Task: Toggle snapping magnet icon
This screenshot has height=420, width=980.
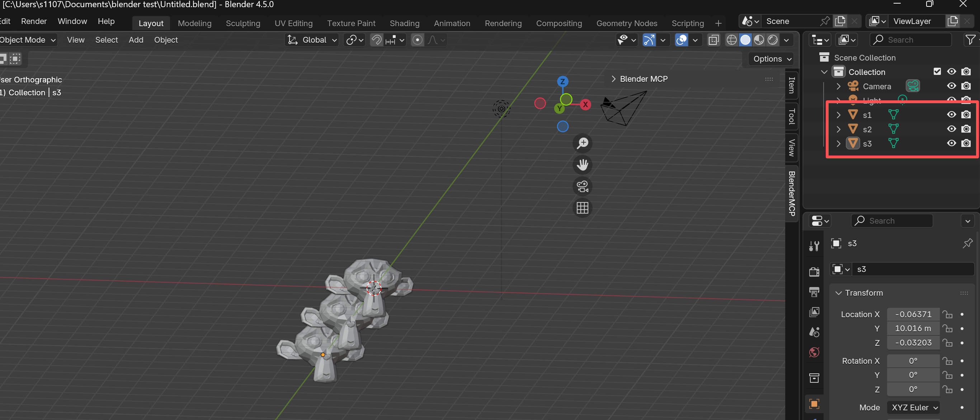Action: pyautogui.click(x=376, y=40)
